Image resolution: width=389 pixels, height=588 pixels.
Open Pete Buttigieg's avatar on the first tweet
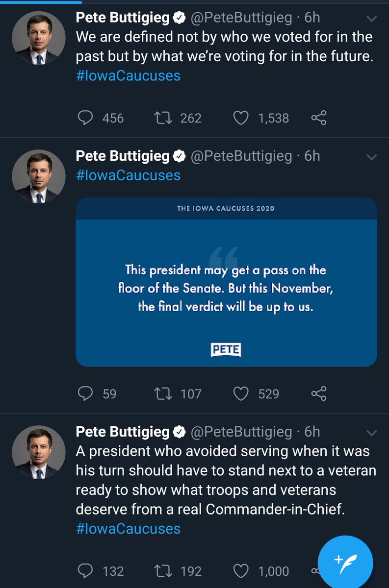pos(39,39)
